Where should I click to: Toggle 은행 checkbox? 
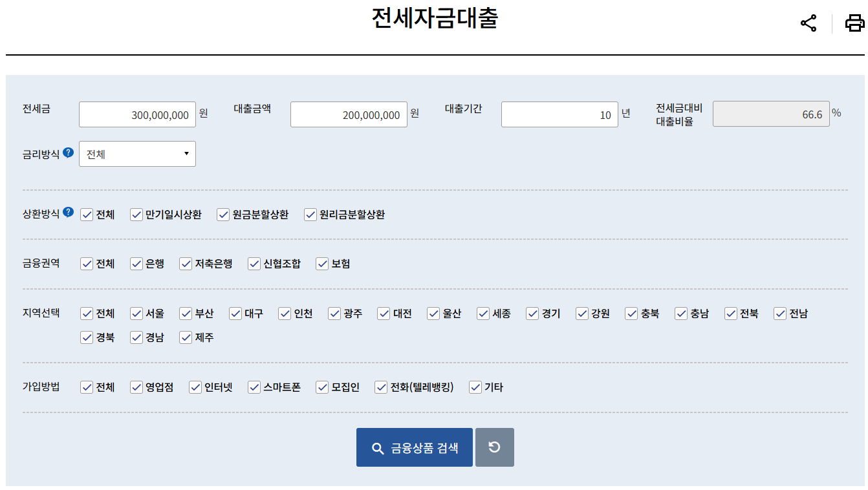coord(136,264)
